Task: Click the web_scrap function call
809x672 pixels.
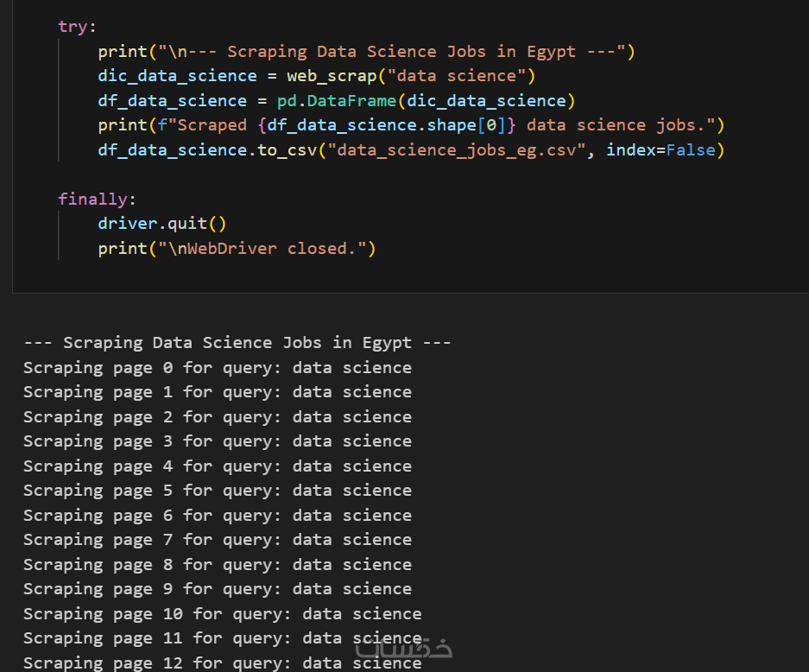Action: click(x=332, y=76)
